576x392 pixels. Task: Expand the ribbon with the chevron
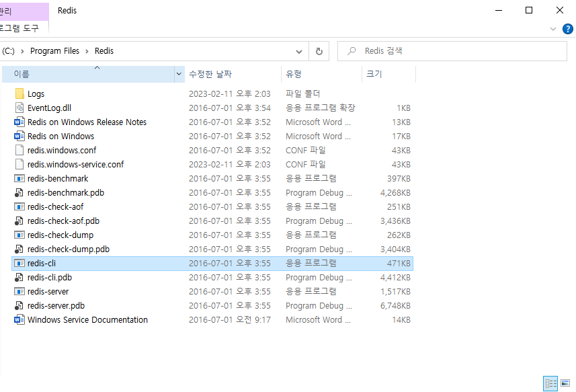(x=553, y=29)
